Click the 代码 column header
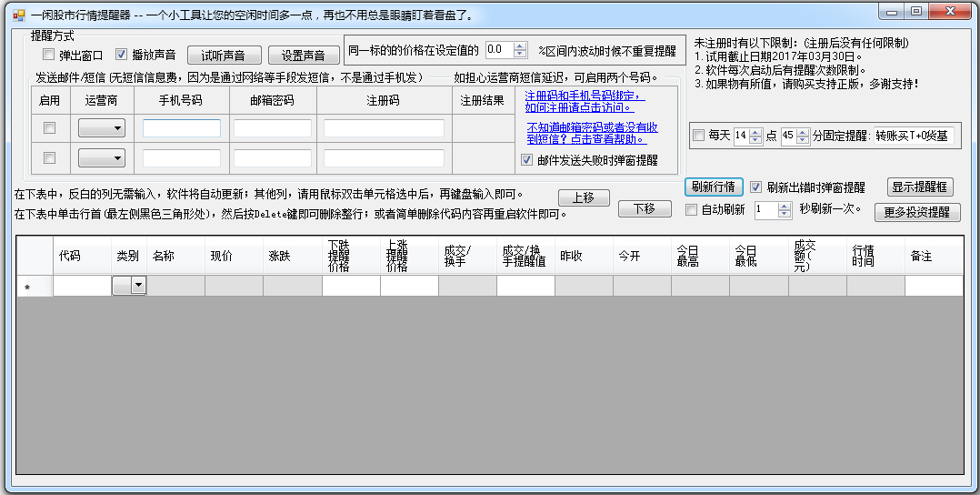 (70, 257)
